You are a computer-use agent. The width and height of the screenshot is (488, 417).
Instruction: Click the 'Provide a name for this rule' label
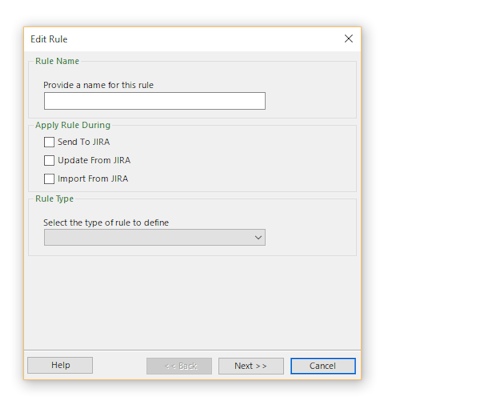coord(98,85)
